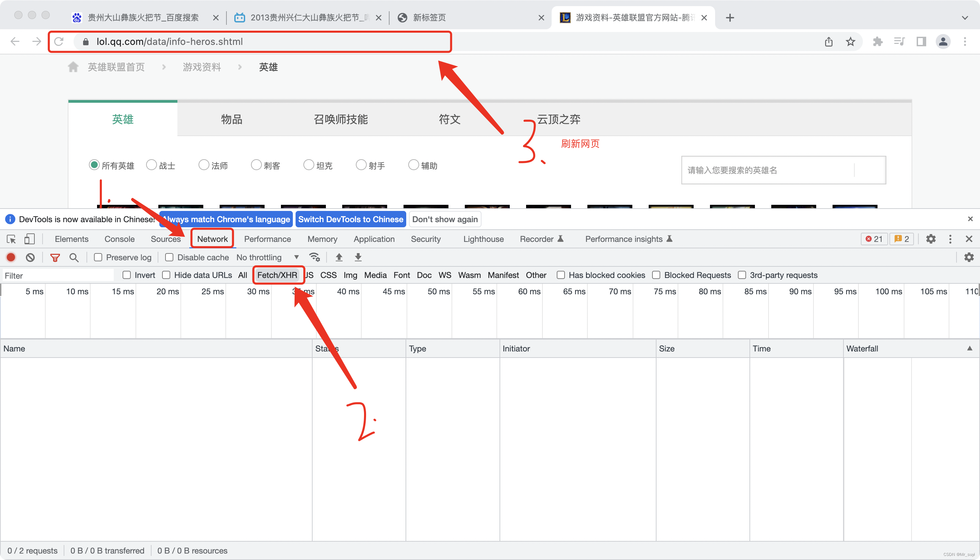Go forward with the browser forward arrow
Viewport: 980px width, 560px height.
tap(36, 41)
